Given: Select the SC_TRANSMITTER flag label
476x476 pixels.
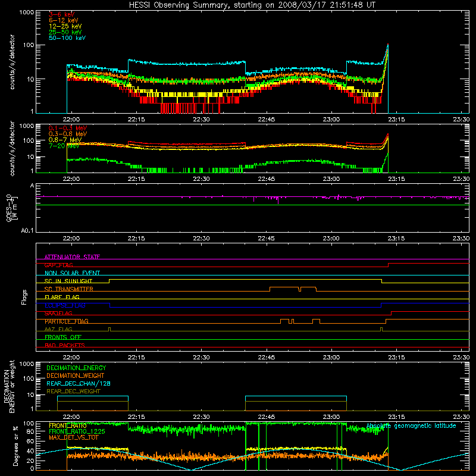Looking at the screenshot, I should (68, 289).
